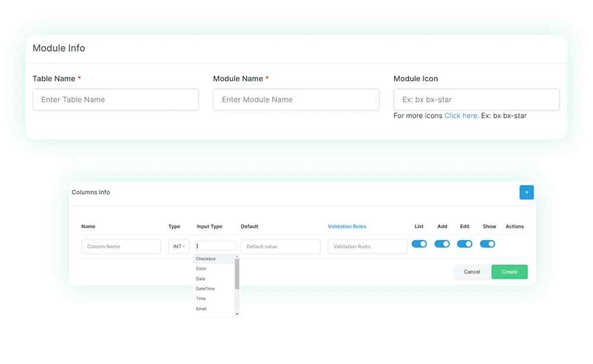Turn off the Edit toggle
This screenshot has width=593, height=364.
464,244
